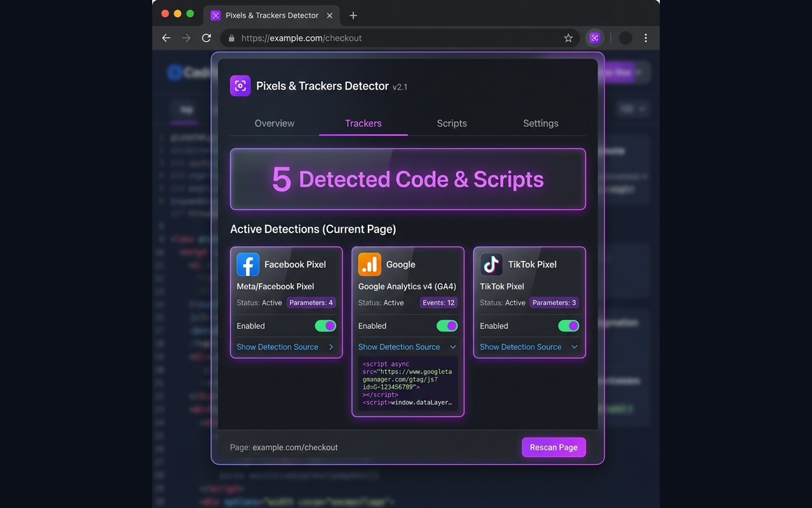Click Show Detection Source link under Facebook Pixel
This screenshot has width=812, height=508.
[277, 347]
